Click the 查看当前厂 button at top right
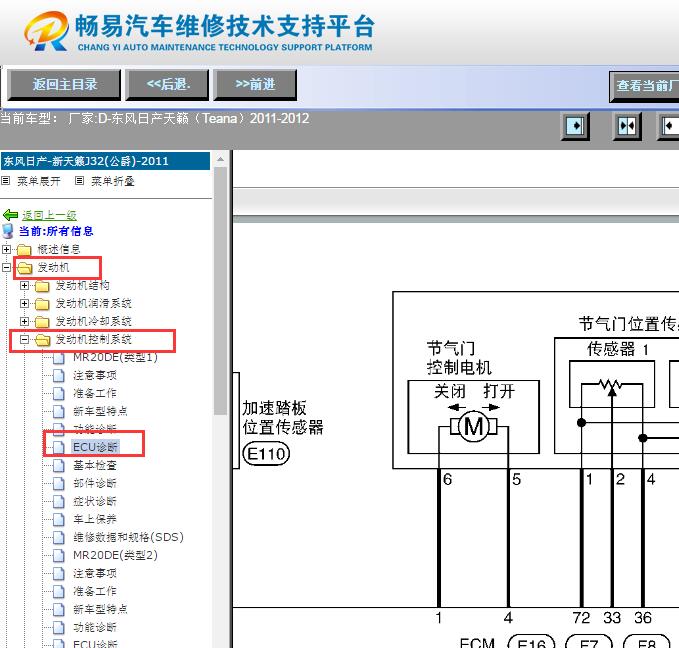Image resolution: width=679 pixels, height=648 pixels. click(x=644, y=86)
